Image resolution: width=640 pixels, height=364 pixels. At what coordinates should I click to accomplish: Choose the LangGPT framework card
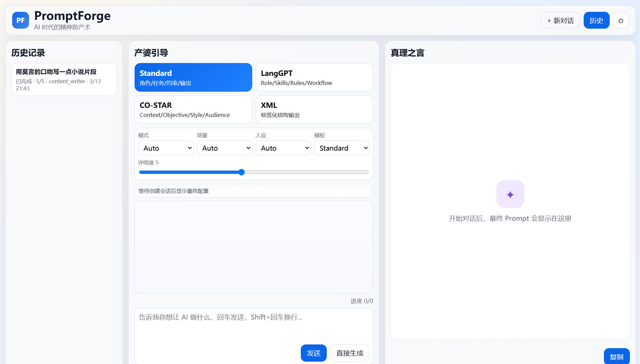click(x=314, y=78)
